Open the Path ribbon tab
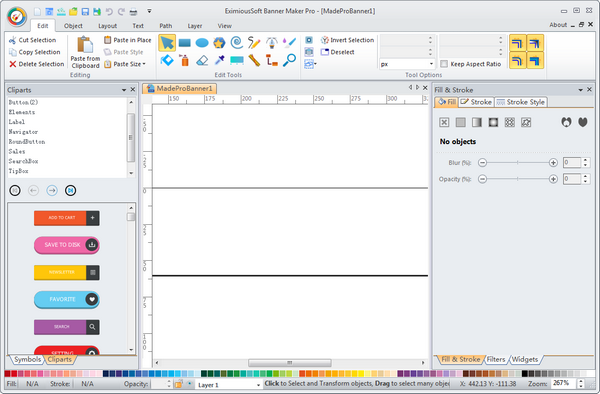Viewport: 600px width, 394px height. coord(166,26)
